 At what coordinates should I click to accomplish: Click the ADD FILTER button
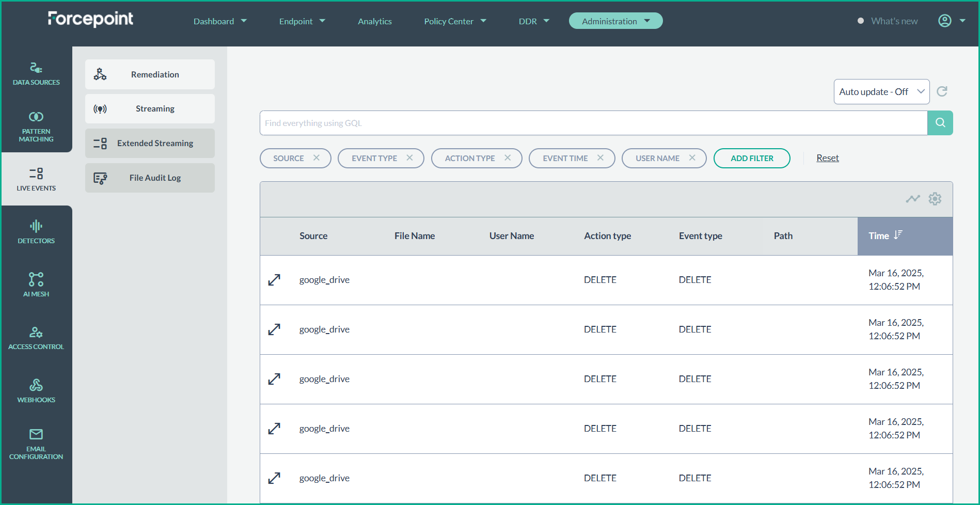[751, 158]
